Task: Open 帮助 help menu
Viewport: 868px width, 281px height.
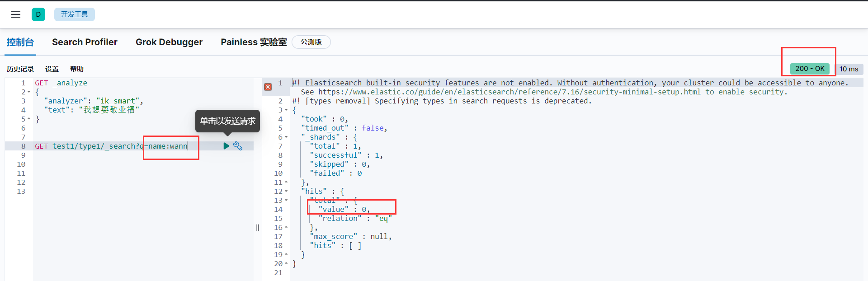Action: [77, 69]
